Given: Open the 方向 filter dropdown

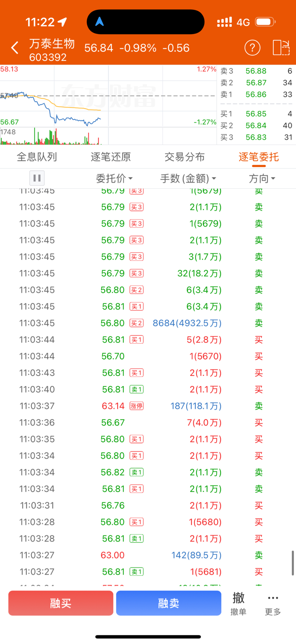Looking at the screenshot, I should tap(262, 178).
